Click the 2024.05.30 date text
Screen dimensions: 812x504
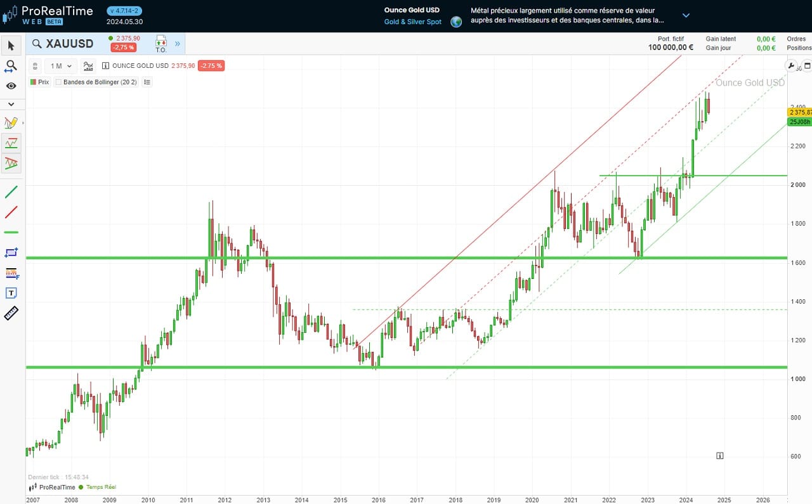point(124,22)
